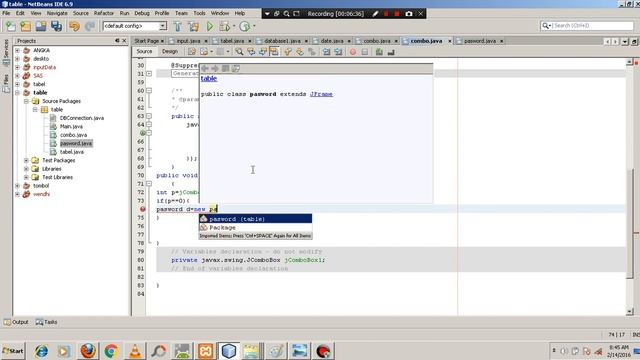Viewport: 640px width, 360px height.
Task: Click the Undo toolbar icon
Action: click(74, 26)
